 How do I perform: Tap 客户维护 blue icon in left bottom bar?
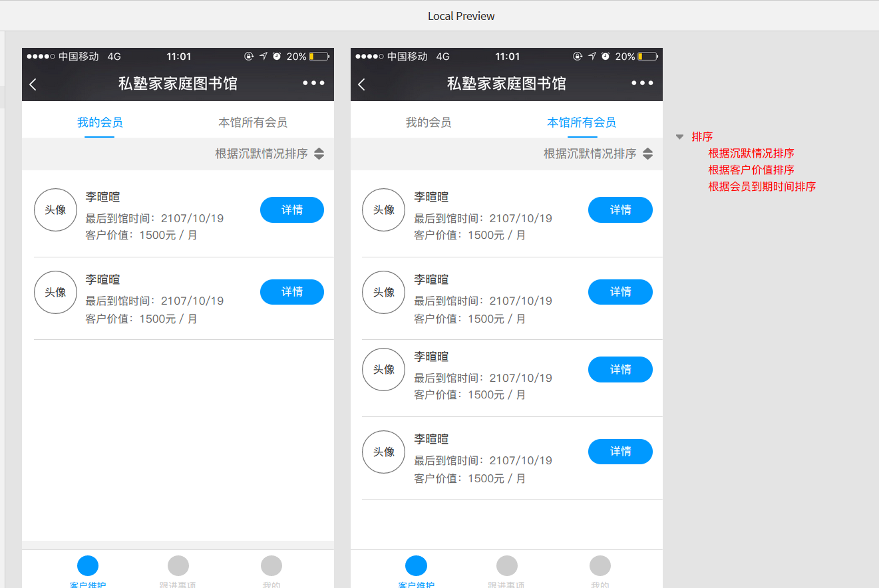[x=88, y=565]
